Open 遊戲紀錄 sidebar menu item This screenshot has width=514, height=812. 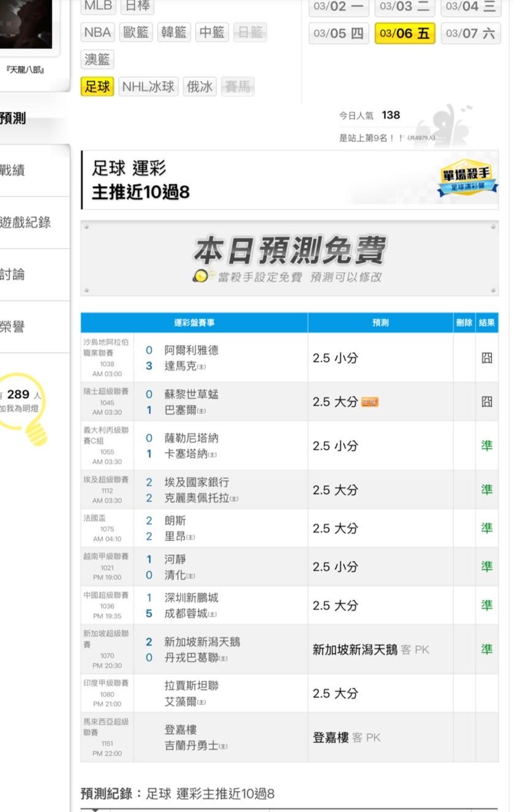[35, 222]
